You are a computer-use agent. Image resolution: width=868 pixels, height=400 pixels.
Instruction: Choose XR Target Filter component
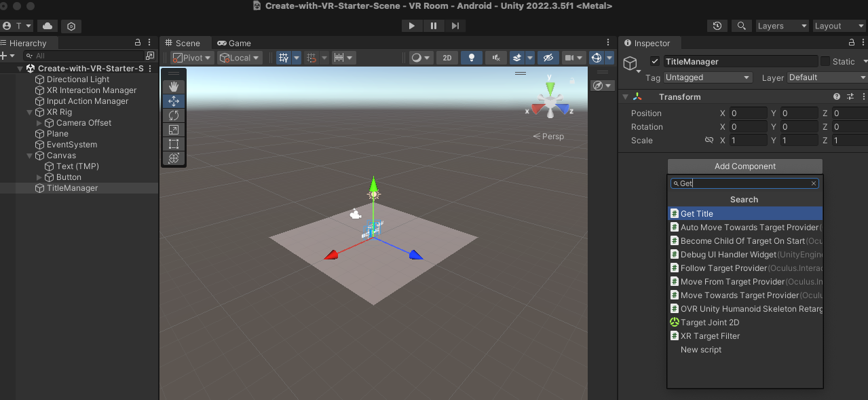click(x=745, y=335)
